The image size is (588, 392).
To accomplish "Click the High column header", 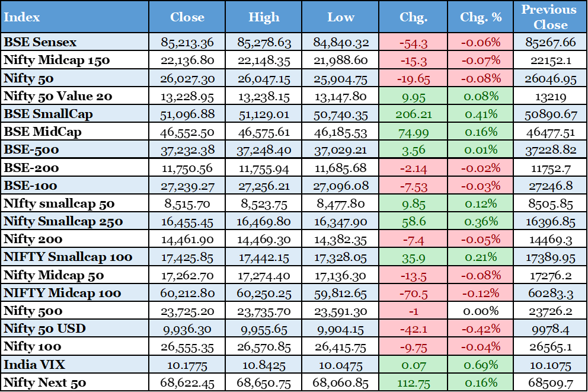I will 264,17.
